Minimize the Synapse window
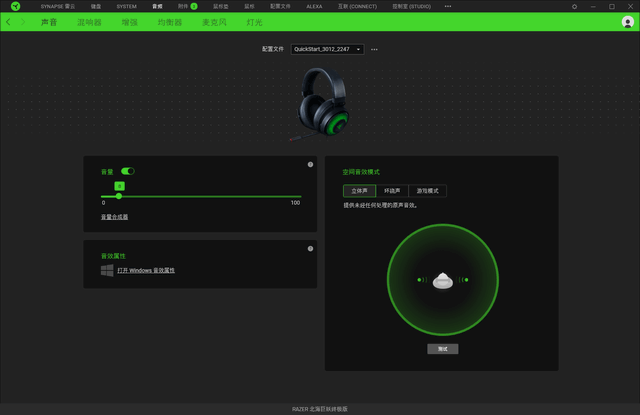The height and width of the screenshot is (415, 640). click(x=593, y=7)
